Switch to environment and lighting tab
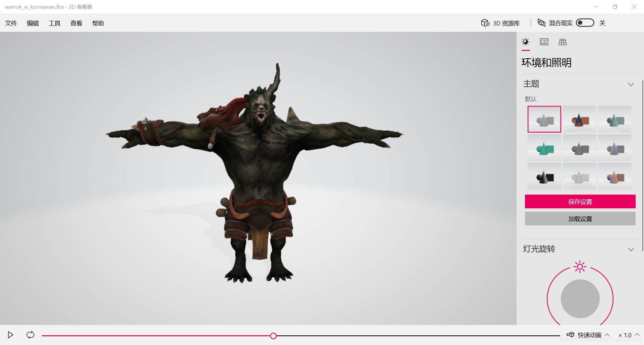Screen dimensions: 644x345 tap(526, 42)
